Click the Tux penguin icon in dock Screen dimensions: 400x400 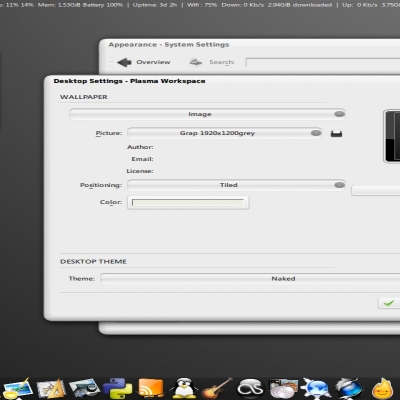(x=184, y=388)
